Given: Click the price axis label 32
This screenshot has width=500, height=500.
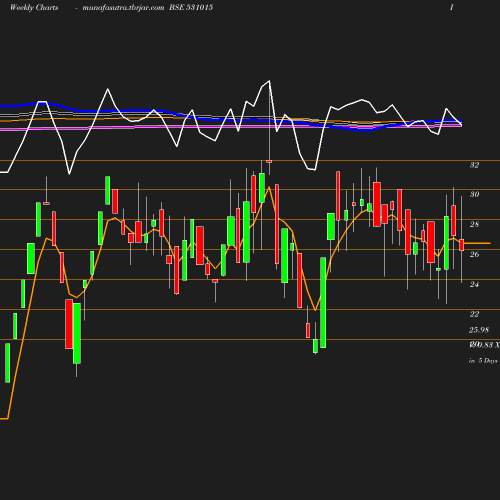Looking at the screenshot, I should point(474,165).
